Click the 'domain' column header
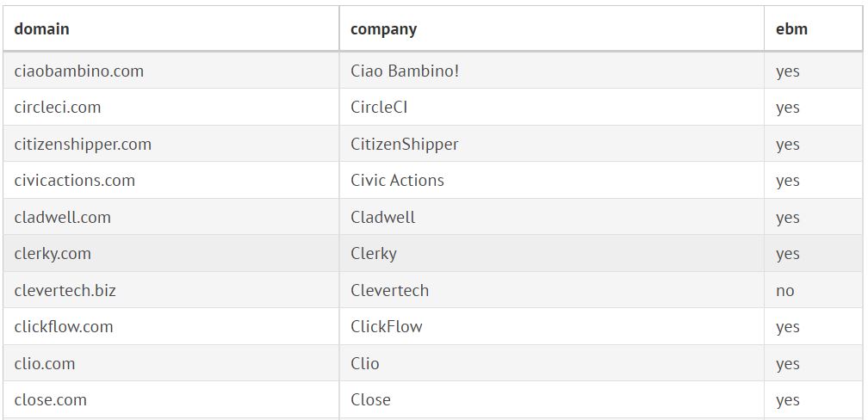 click(x=42, y=28)
